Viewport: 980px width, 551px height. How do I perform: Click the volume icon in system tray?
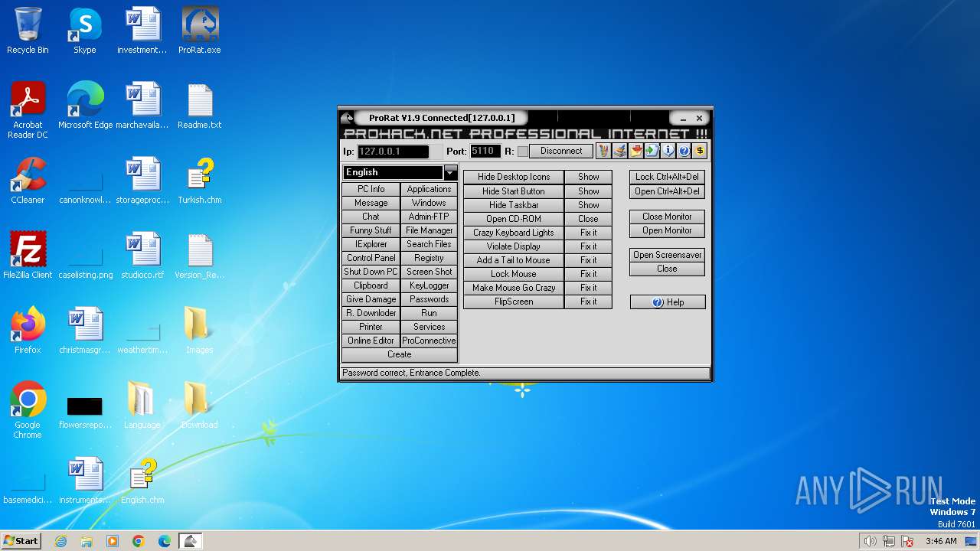pyautogui.click(x=870, y=541)
